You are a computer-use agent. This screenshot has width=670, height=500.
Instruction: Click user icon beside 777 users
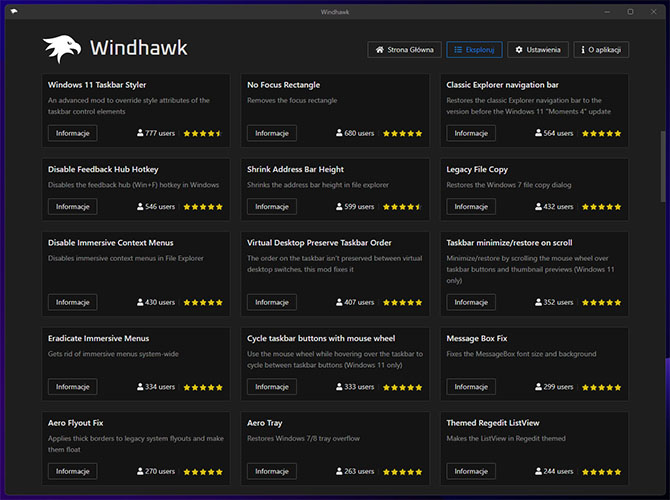(x=140, y=133)
